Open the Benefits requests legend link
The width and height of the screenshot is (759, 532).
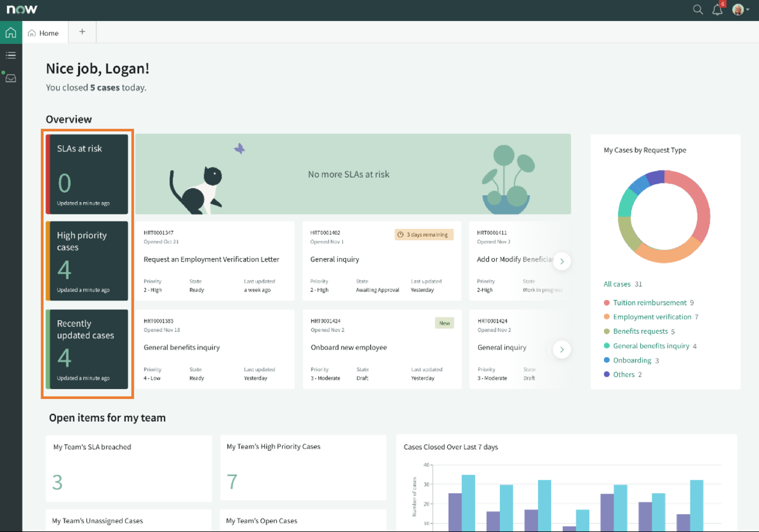[640, 331]
